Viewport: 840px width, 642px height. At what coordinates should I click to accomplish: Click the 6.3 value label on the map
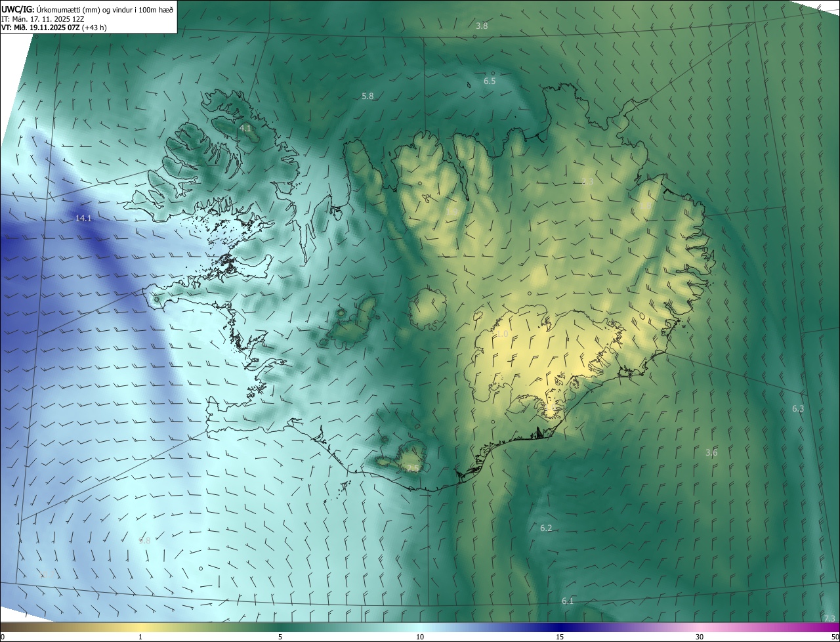pyautogui.click(x=798, y=408)
